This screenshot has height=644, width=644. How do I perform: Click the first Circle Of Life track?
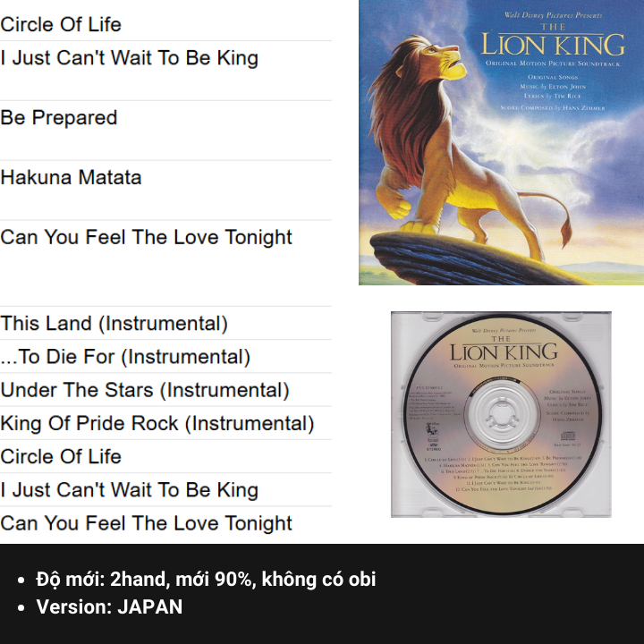tap(61, 24)
